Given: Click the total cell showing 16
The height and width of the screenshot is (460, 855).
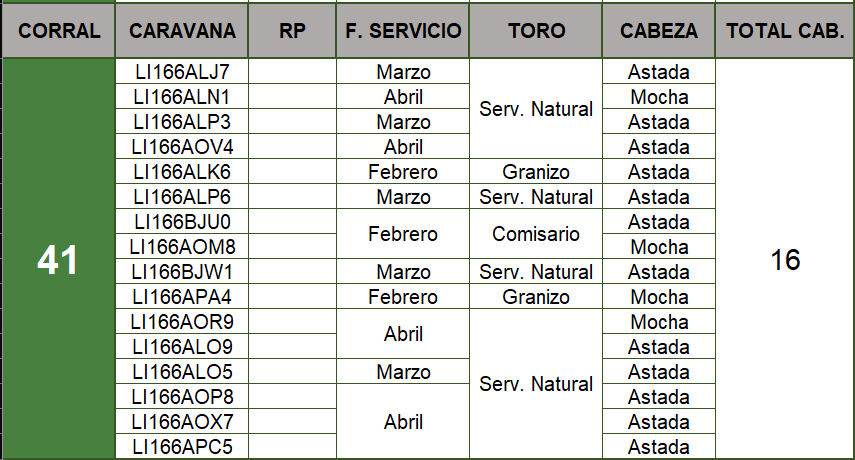Looking at the screenshot, I should point(785,260).
